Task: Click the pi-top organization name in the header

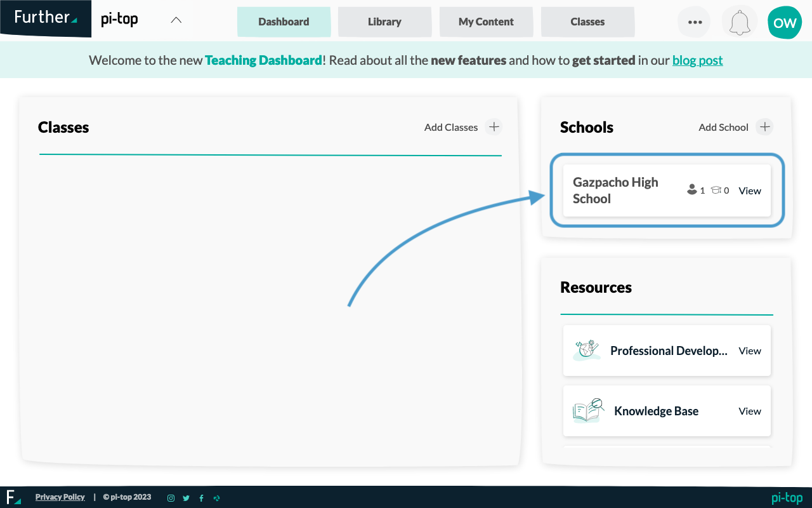Action: pos(119,20)
